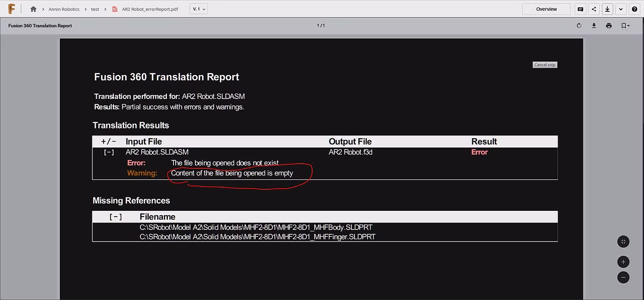This screenshot has width=644, height=300.
Task: Click the Result column header
Action: pos(484,142)
